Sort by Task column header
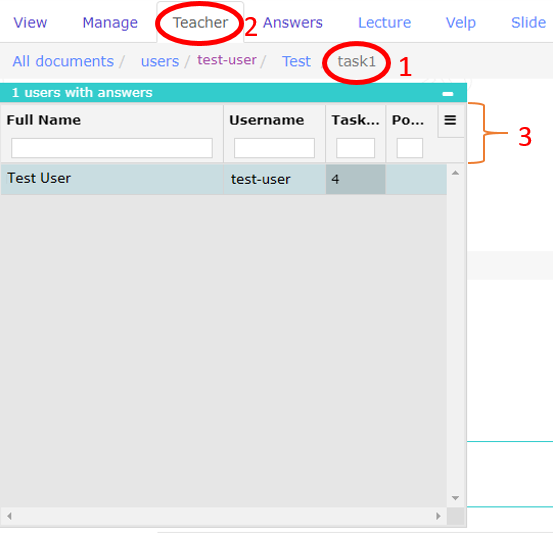This screenshot has height=536, width=558. pyautogui.click(x=356, y=120)
